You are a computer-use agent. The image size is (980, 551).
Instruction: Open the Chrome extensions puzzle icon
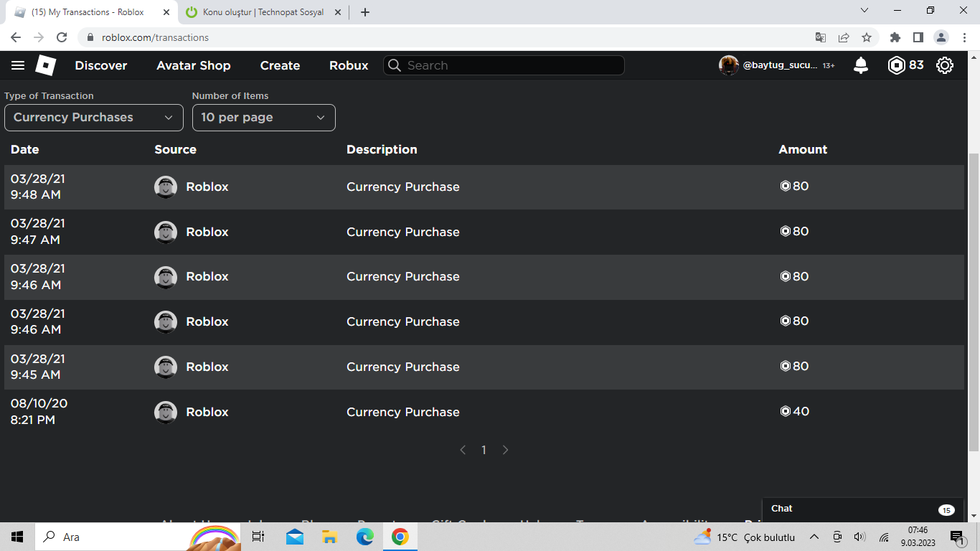895,37
